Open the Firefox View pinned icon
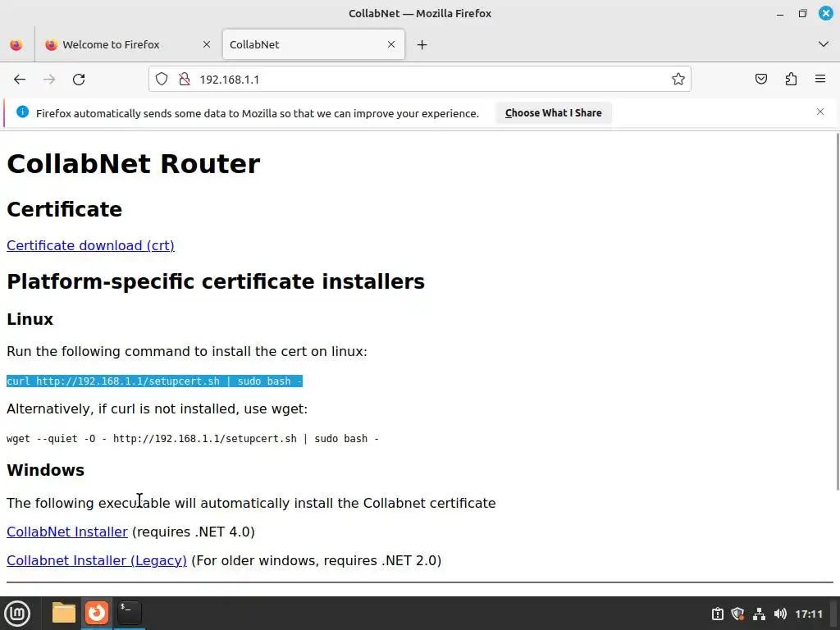Screen dimensions: 840x630 tap(16, 44)
